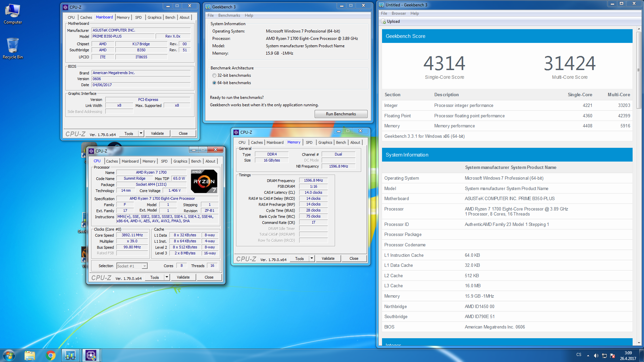
Task: Click the Geekbench results vertical scrollbar thumb
Action: point(639,70)
